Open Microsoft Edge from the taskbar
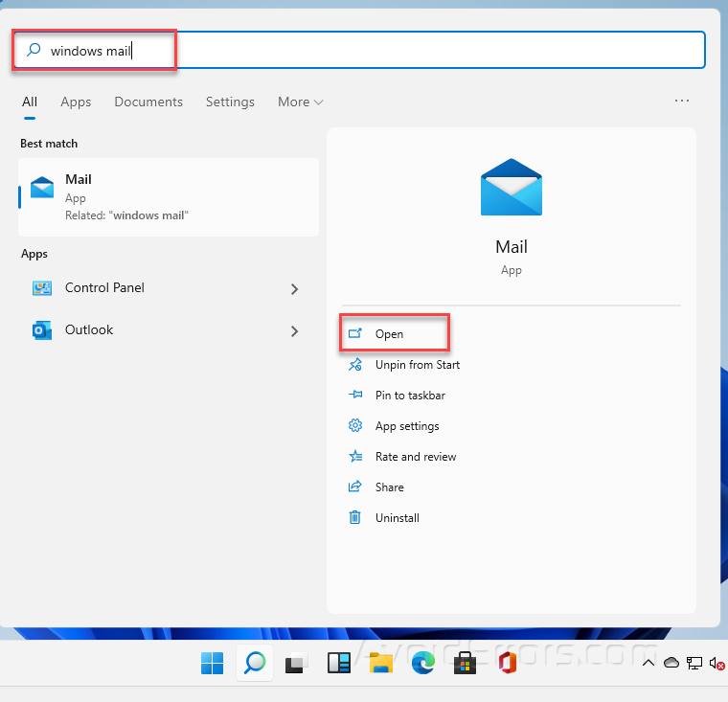 coord(423,663)
